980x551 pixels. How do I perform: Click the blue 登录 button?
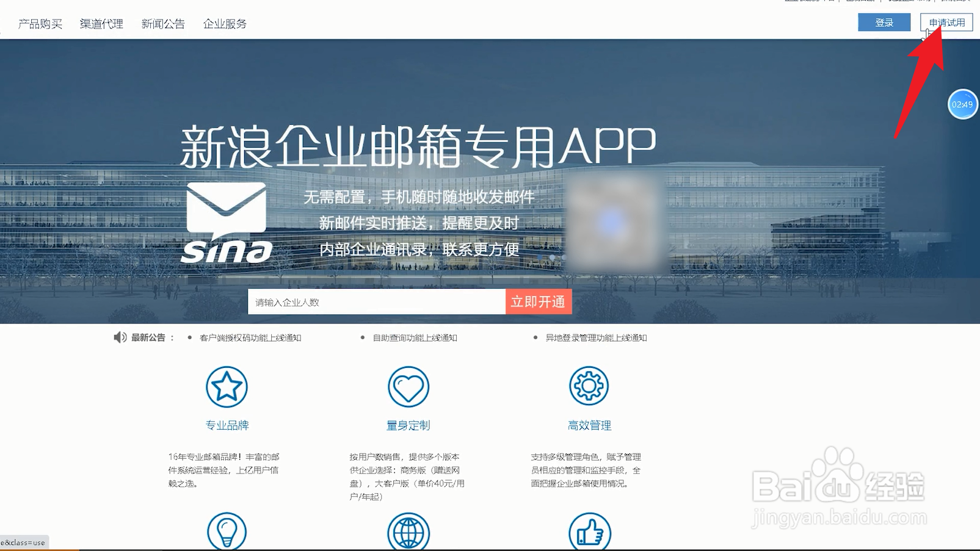(x=884, y=23)
